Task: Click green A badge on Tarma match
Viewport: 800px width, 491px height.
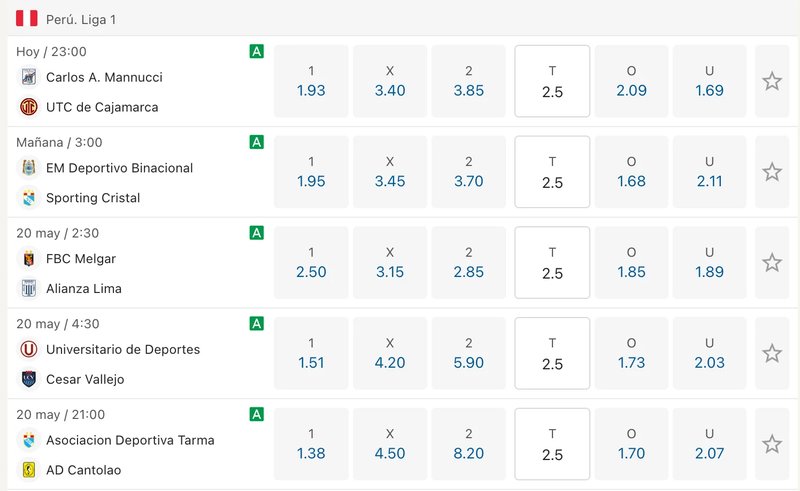Action: pos(257,414)
